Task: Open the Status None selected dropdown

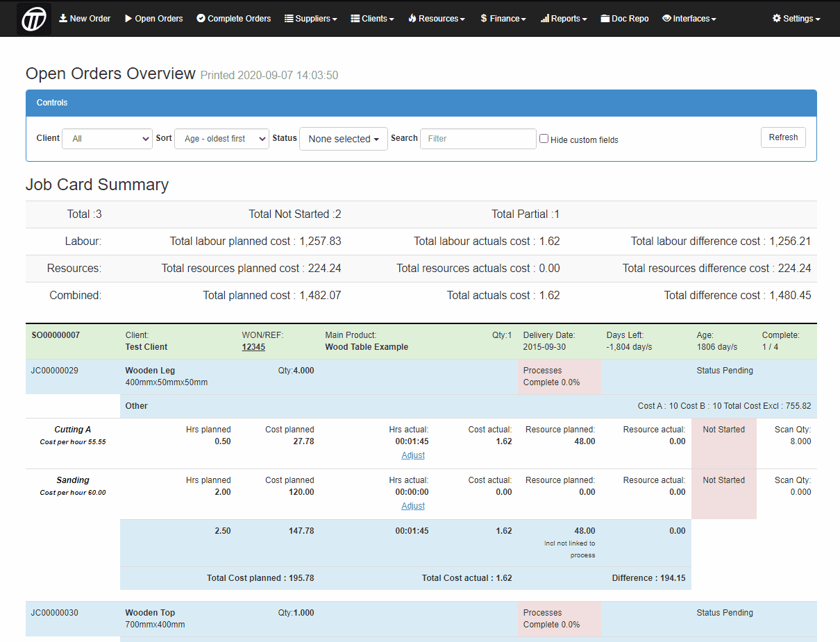Action: point(343,139)
